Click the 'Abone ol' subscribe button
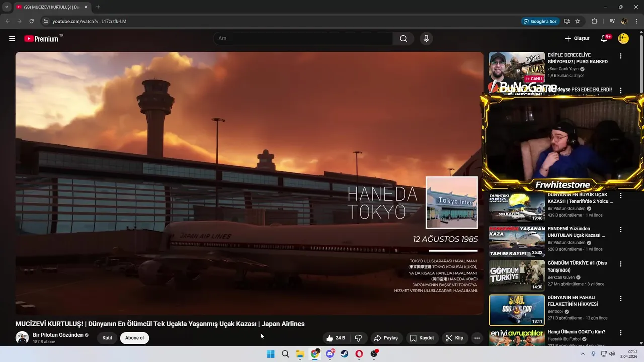 134,338
